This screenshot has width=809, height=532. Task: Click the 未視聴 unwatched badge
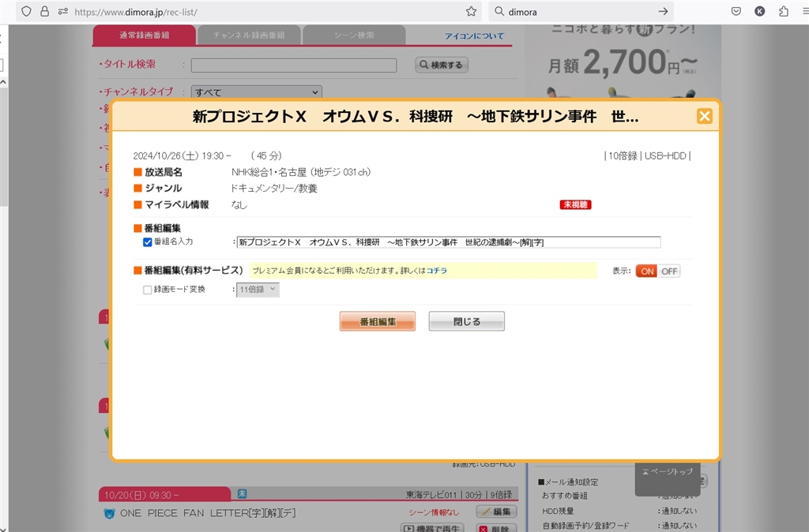(x=575, y=204)
